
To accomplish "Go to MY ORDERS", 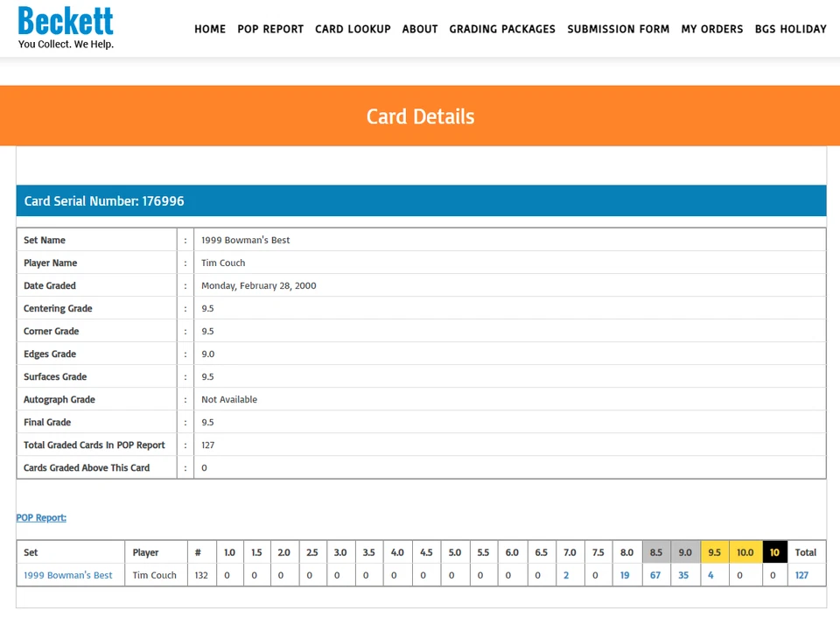I will pos(712,30).
